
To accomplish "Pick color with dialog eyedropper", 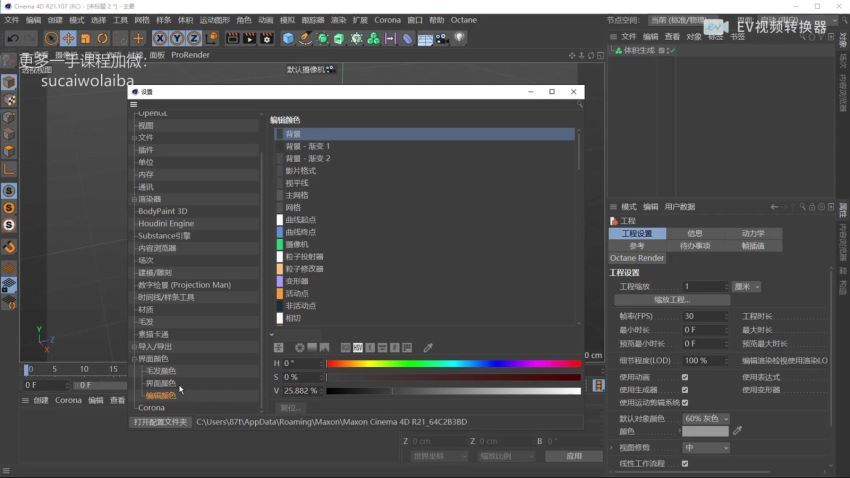I will [x=428, y=347].
